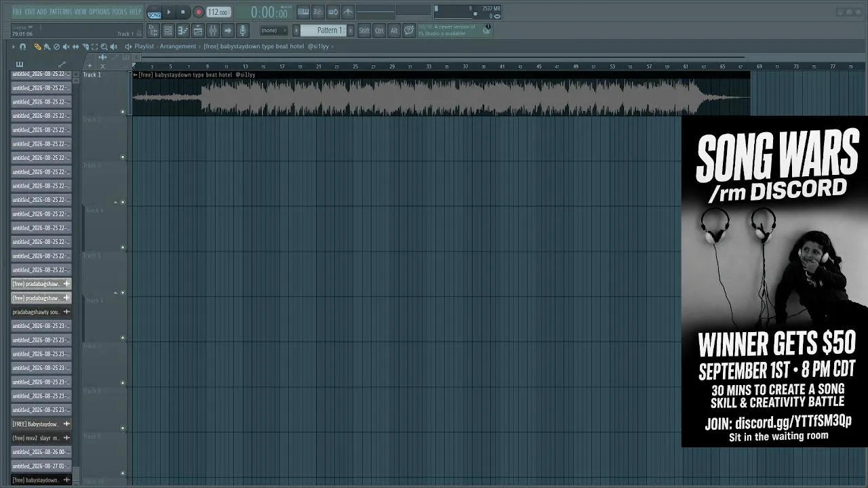The width and height of the screenshot is (868, 488).
Task: Open the OPTIONS menu
Action: click(99, 12)
